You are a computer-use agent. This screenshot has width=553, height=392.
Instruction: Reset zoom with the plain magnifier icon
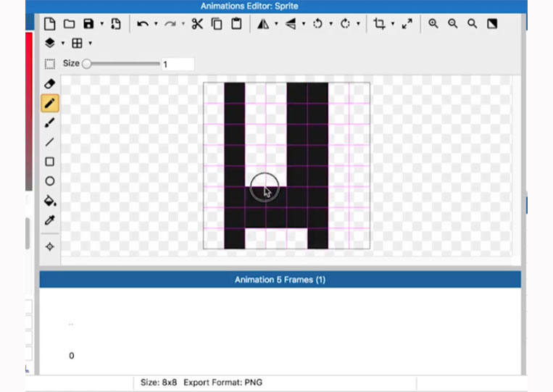472,24
